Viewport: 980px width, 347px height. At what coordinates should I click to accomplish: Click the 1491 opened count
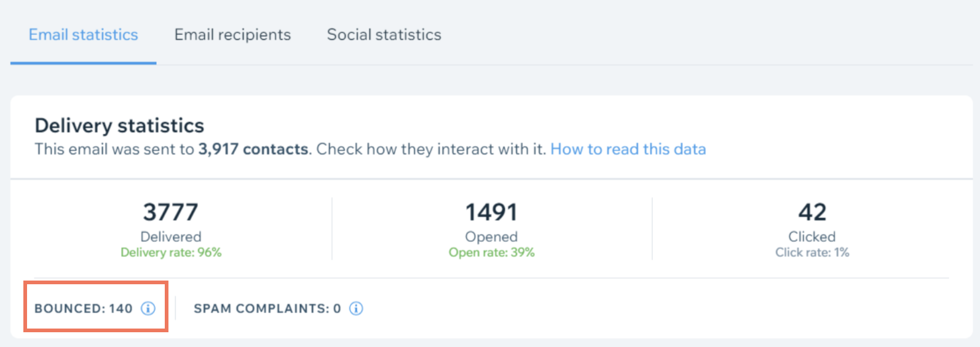[491, 212]
